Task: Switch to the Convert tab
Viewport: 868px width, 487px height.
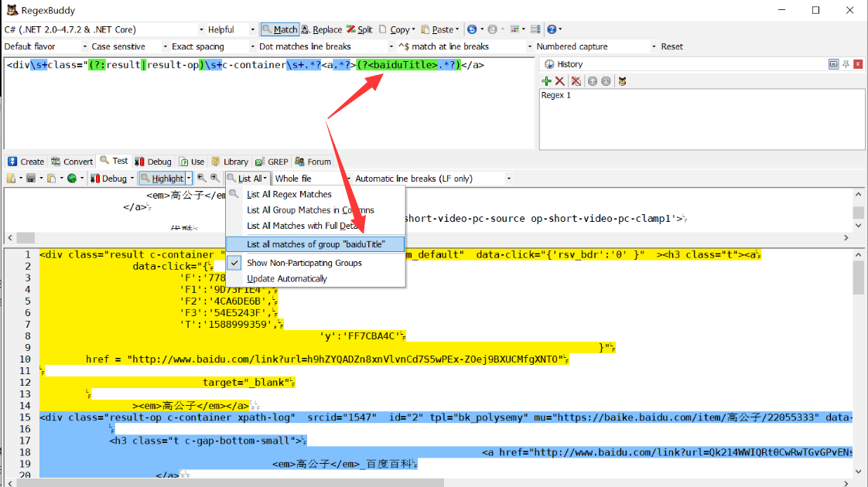Action: click(72, 162)
